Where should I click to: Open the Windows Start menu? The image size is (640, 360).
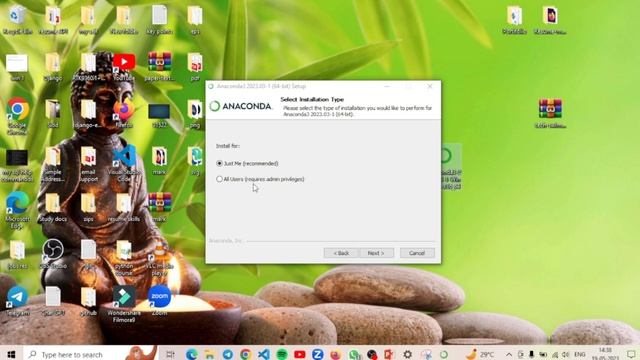pyautogui.click(x=11, y=354)
